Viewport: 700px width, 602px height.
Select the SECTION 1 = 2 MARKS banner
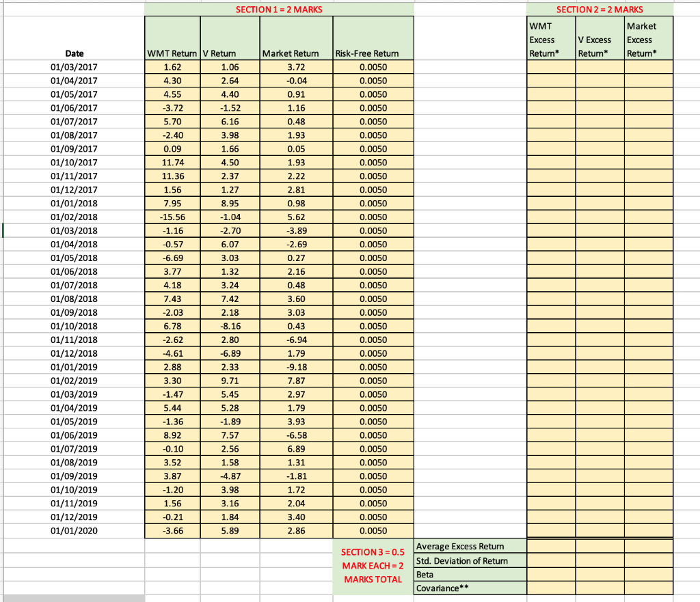[279, 9]
